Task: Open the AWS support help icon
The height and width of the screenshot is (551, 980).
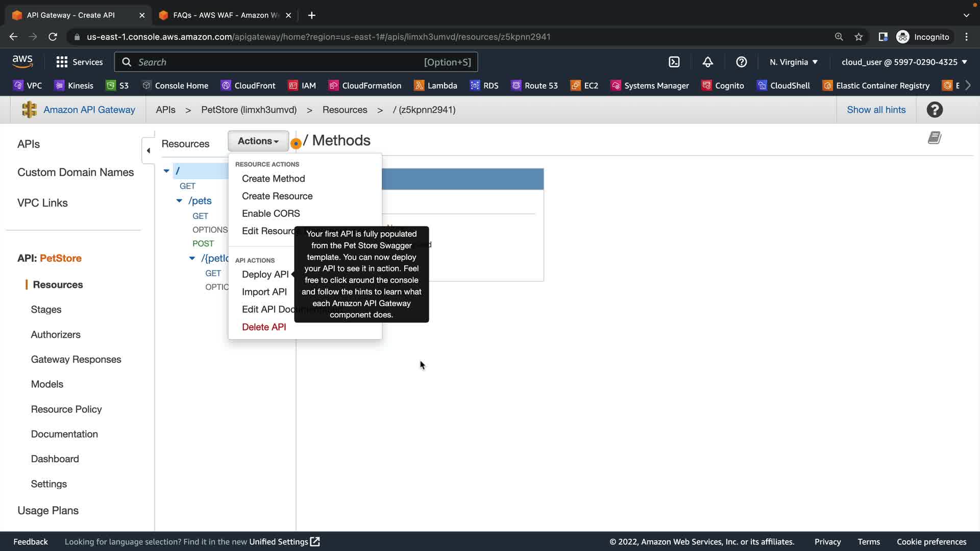Action: (x=741, y=62)
